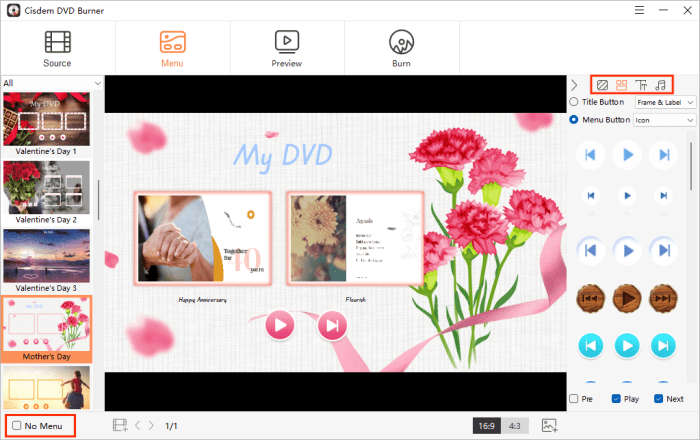Collapse the right panel with chevron arrow

575,85
